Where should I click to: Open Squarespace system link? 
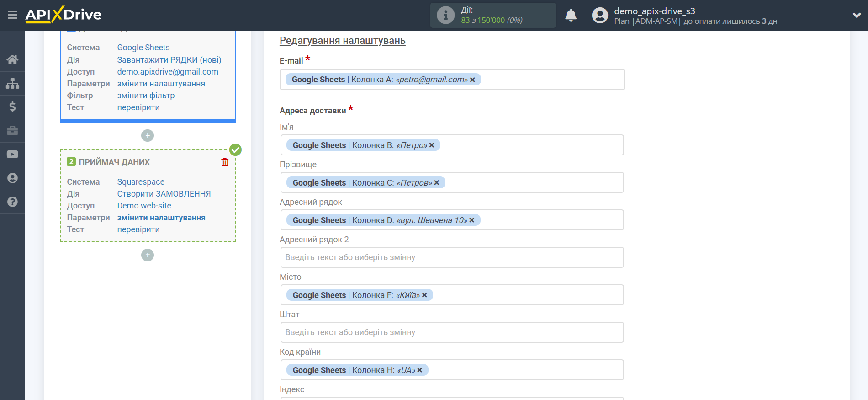click(141, 182)
